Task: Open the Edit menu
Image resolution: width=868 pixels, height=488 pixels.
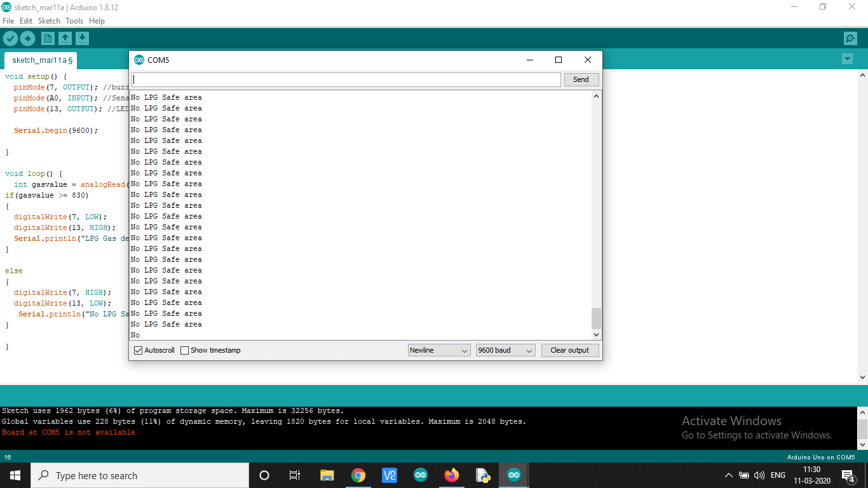Action: (26, 21)
